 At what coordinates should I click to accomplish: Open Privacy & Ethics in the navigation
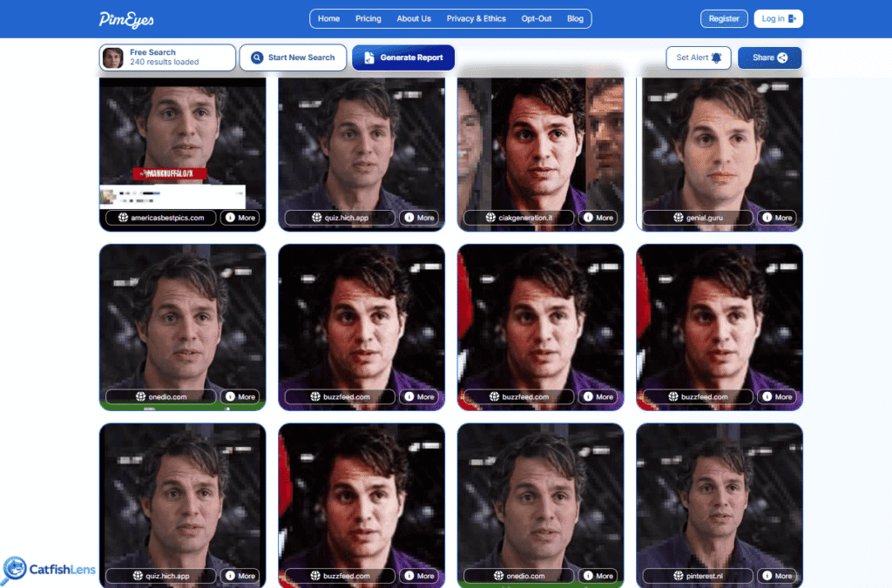click(476, 19)
